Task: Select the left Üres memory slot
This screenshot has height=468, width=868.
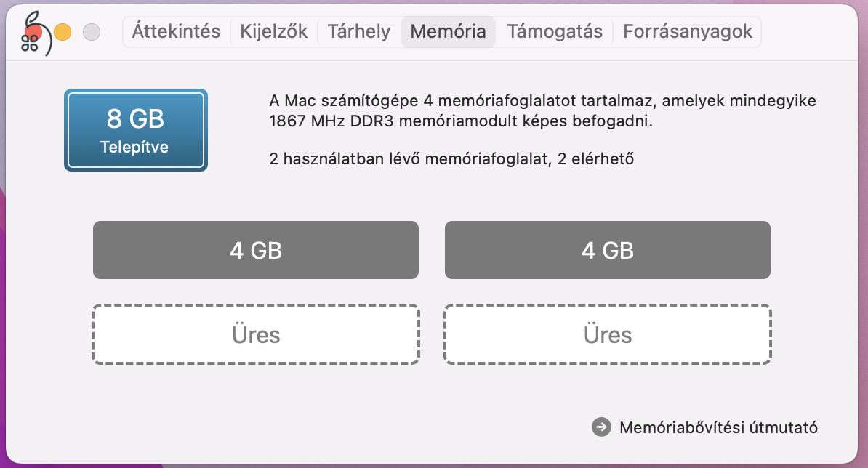Action: (x=255, y=334)
